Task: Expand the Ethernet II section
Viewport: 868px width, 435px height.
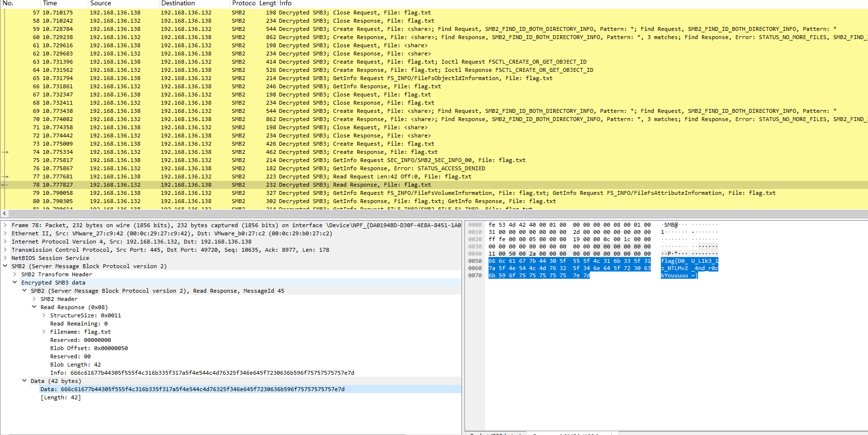Action: [x=5, y=233]
